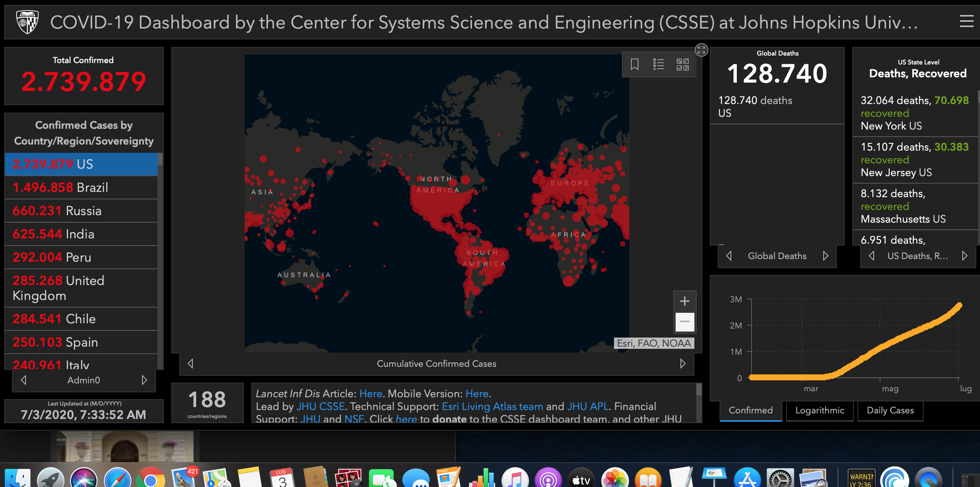
Task: Open Launchpad in the dock
Action: pyautogui.click(x=51, y=478)
